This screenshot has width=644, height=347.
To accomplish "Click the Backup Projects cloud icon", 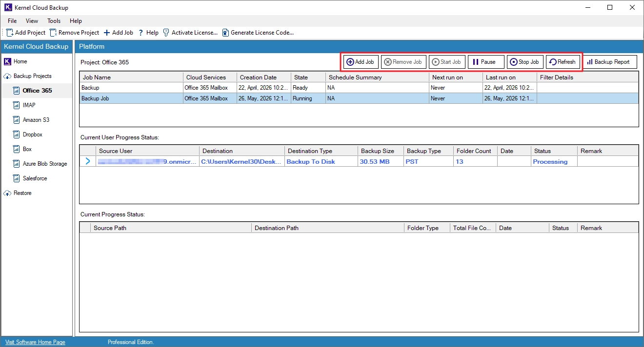I will point(7,76).
